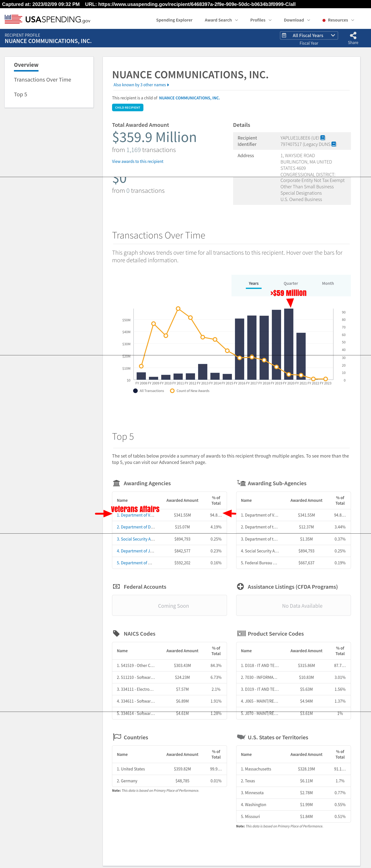This screenshot has width=371, height=868.
Task: Open Spending Explorer page
Action: pos(174,20)
